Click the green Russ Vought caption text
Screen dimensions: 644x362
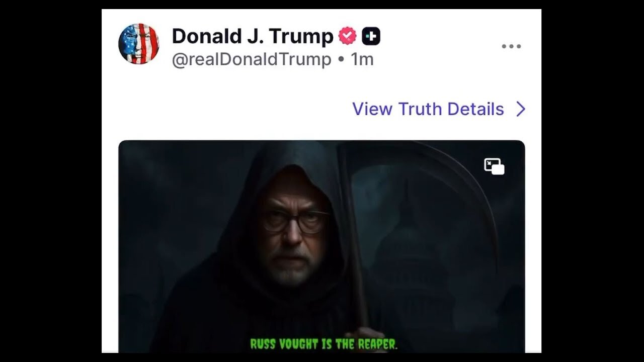pyautogui.click(x=324, y=344)
